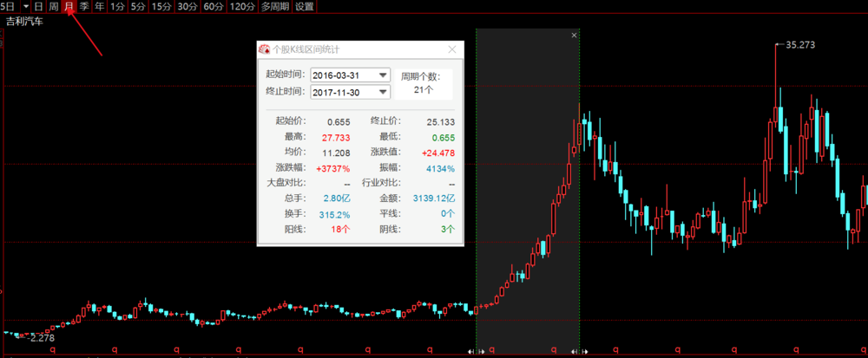Click the first 'q' marker on the bottom axis
The width and height of the screenshot is (868, 358).
point(54,351)
